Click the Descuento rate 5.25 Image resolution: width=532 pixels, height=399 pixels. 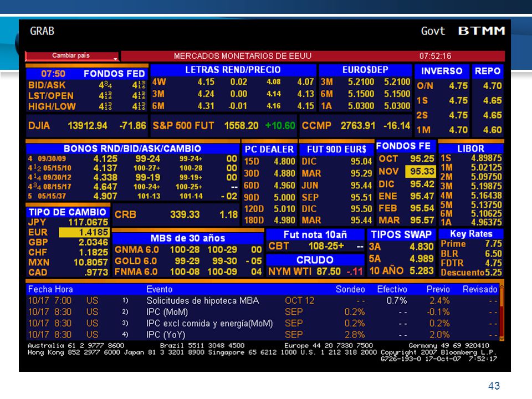pos(493,273)
